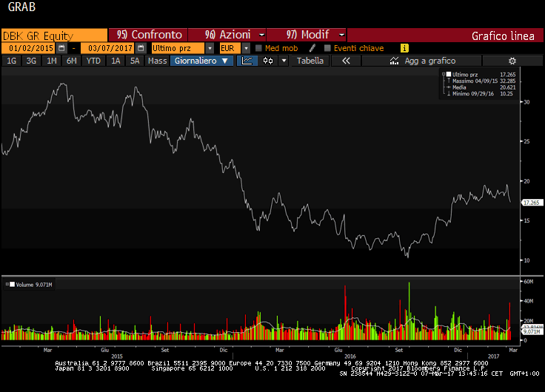545x392 pixels.
Task: Select the 1M time range
Action: pos(51,61)
